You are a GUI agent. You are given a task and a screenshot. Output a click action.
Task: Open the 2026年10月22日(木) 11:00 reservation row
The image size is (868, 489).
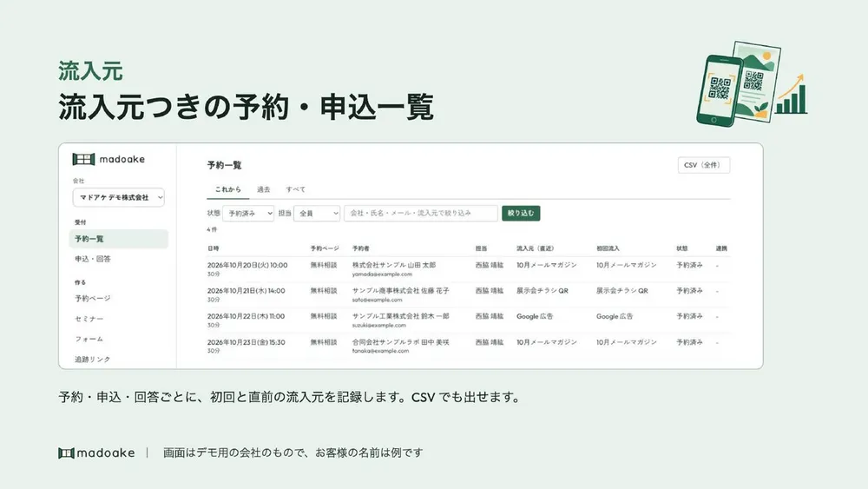(469, 320)
